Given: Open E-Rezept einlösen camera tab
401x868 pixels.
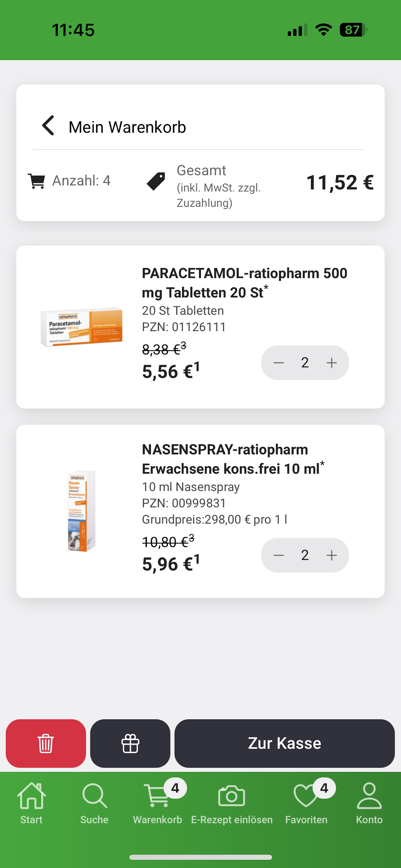Looking at the screenshot, I should [x=232, y=804].
